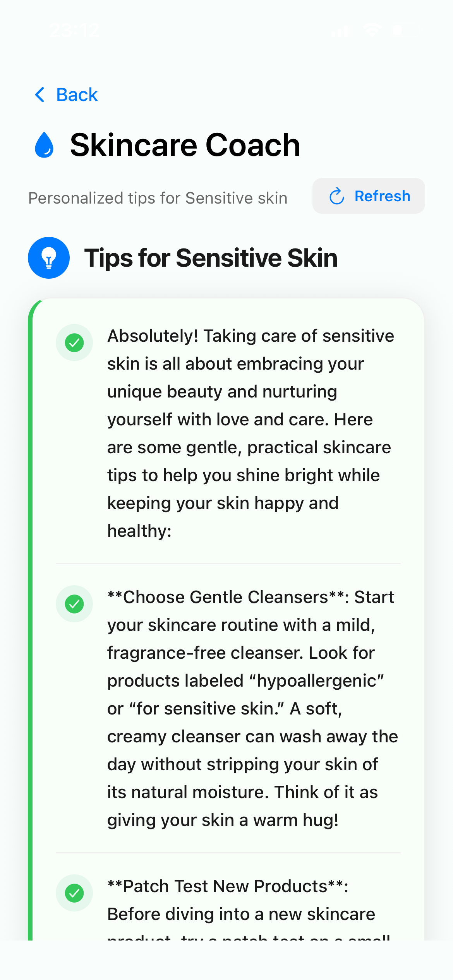Screen dimensions: 453x980
Task: Tap the back chevron arrow icon
Action: (40, 95)
